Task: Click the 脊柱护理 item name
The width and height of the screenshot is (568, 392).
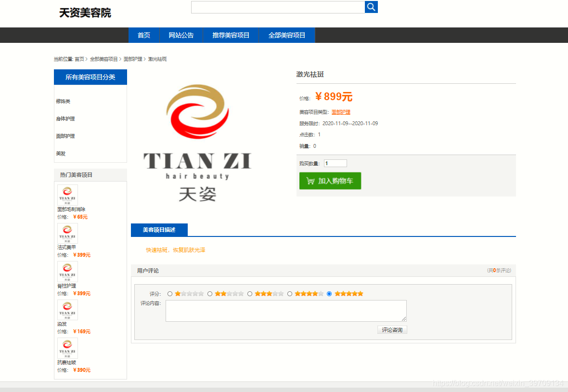Action: point(66,286)
